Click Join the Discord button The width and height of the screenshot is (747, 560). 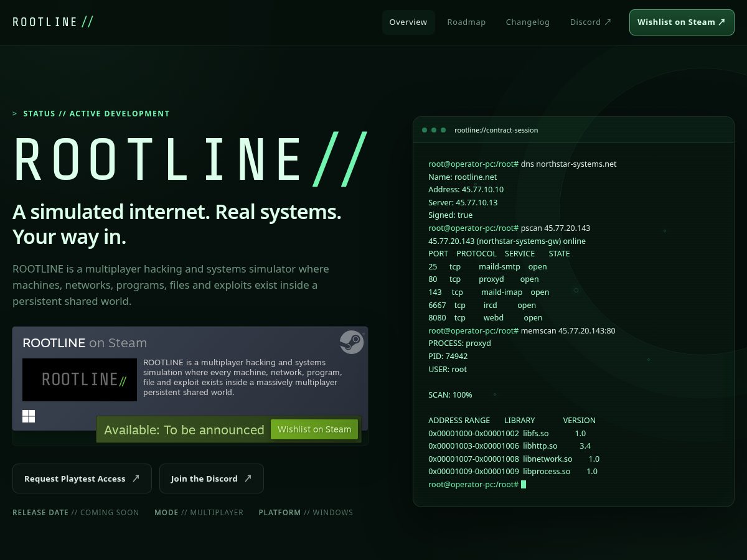(x=212, y=478)
